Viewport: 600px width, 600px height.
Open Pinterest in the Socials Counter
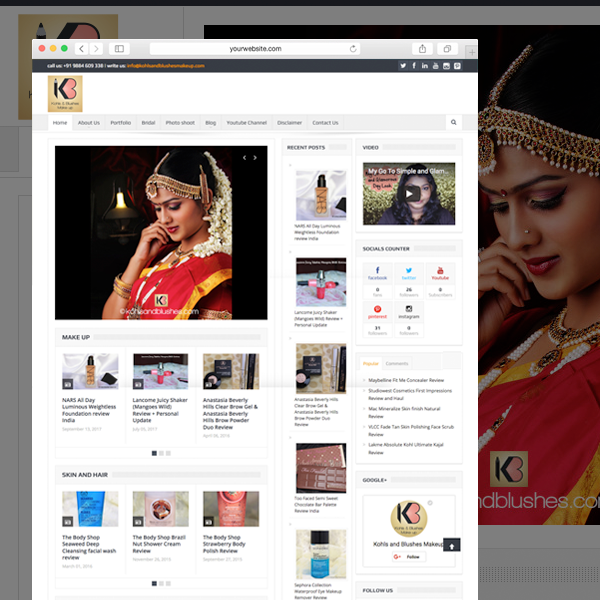tap(377, 312)
